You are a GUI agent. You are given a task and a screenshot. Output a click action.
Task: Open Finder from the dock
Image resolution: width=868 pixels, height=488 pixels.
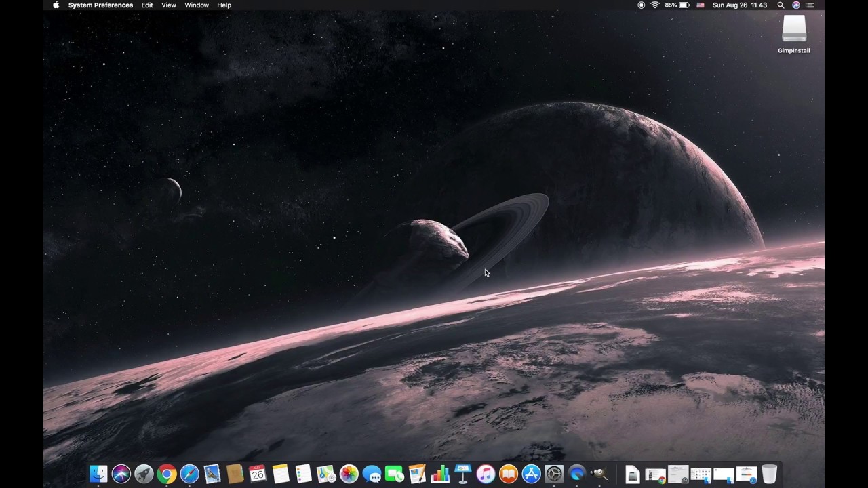(x=98, y=474)
